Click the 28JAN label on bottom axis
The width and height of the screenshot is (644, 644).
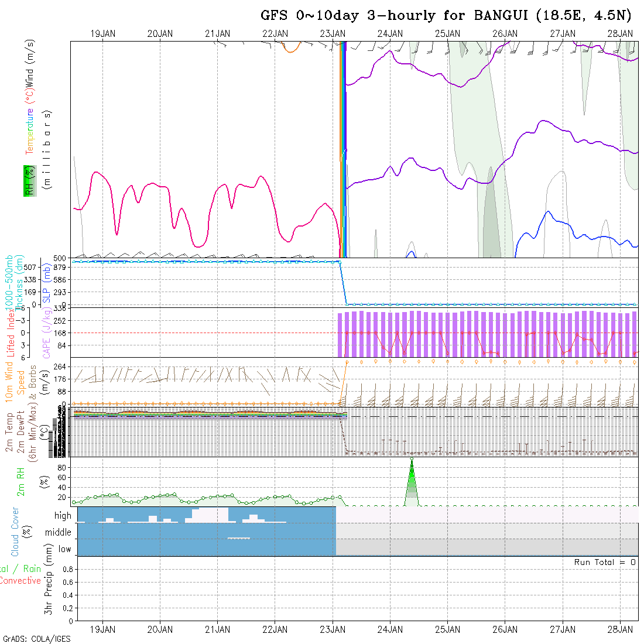click(620, 629)
